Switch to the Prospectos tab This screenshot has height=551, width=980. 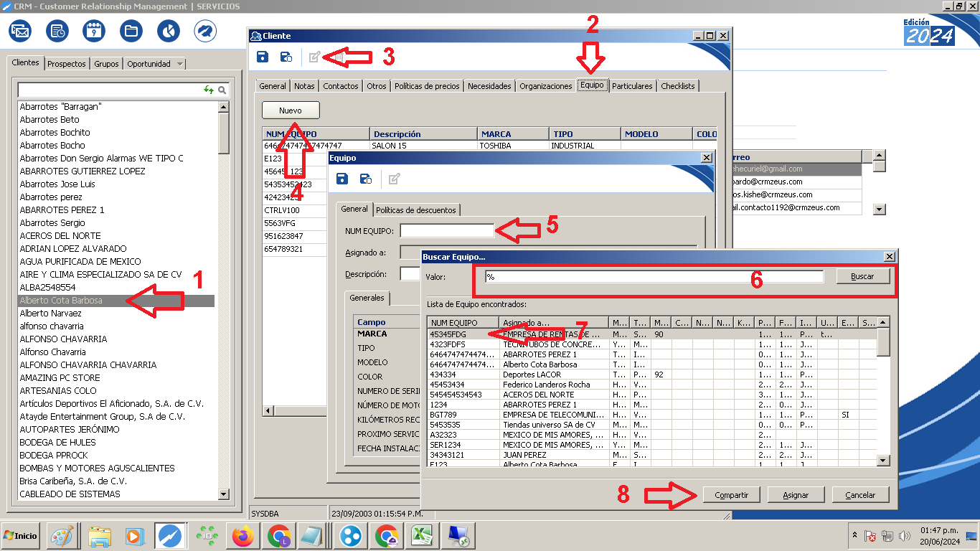[x=67, y=64]
